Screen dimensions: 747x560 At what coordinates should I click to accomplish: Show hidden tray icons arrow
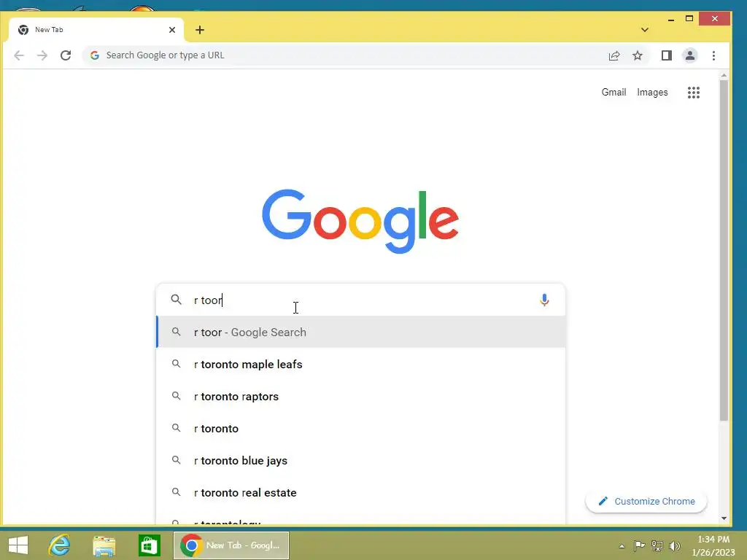pyautogui.click(x=622, y=546)
